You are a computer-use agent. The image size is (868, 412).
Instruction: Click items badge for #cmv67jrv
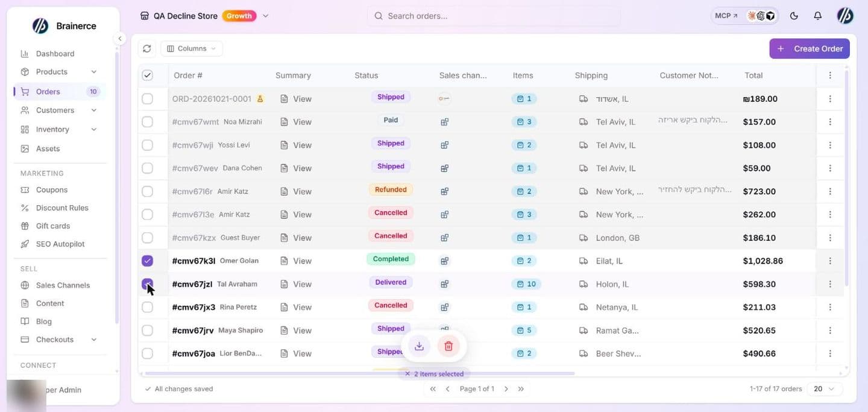523,331
